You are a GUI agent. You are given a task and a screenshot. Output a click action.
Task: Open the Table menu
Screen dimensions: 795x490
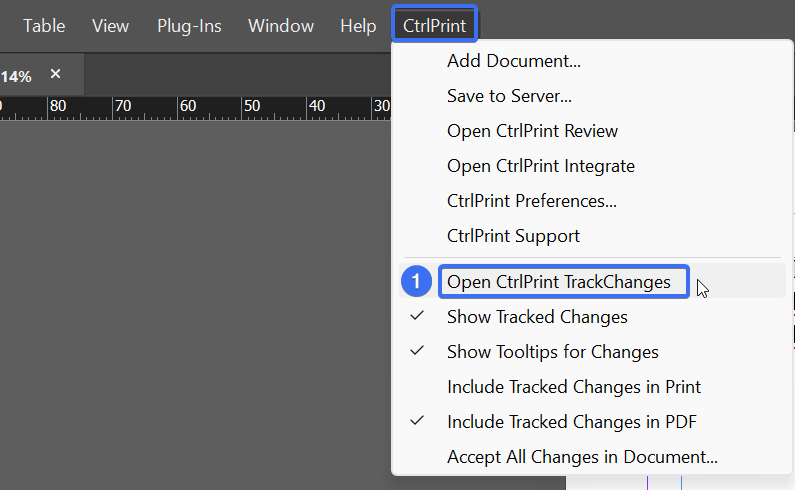coord(44,25)
